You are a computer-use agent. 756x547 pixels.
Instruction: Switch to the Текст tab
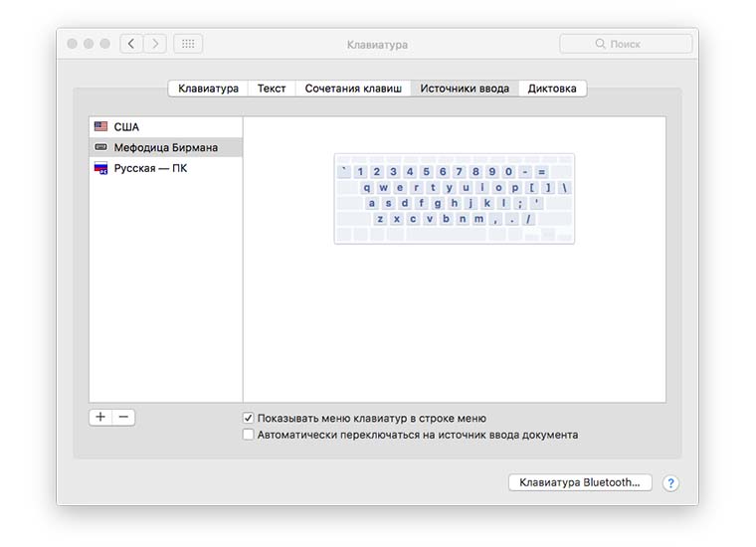coord(272,89)
